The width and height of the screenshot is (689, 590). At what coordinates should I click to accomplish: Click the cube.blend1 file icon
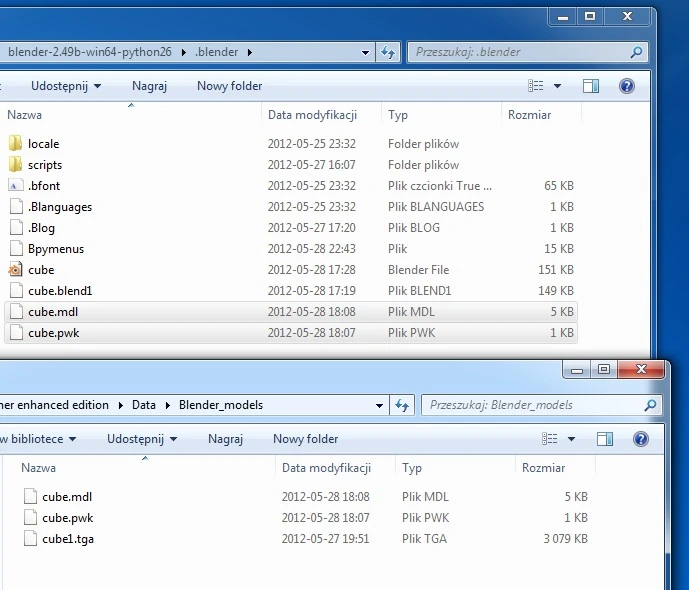coord(16,291)
